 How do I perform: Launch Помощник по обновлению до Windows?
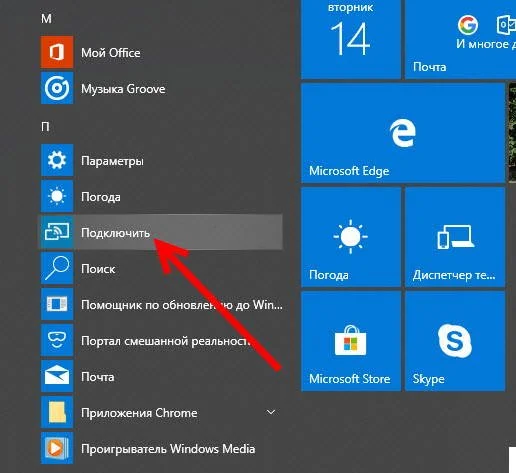tap(161, 304)
